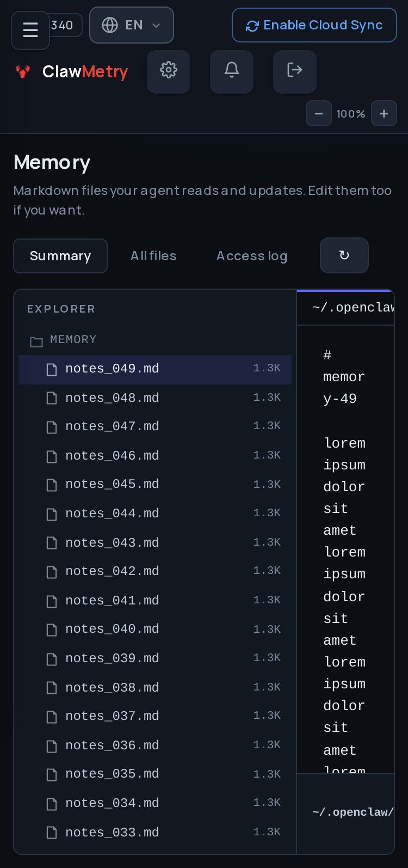408x868 pixels.
Task: Click the file icon beside notes_033.md
Action: pyautogui.click(x=52, y=833)
